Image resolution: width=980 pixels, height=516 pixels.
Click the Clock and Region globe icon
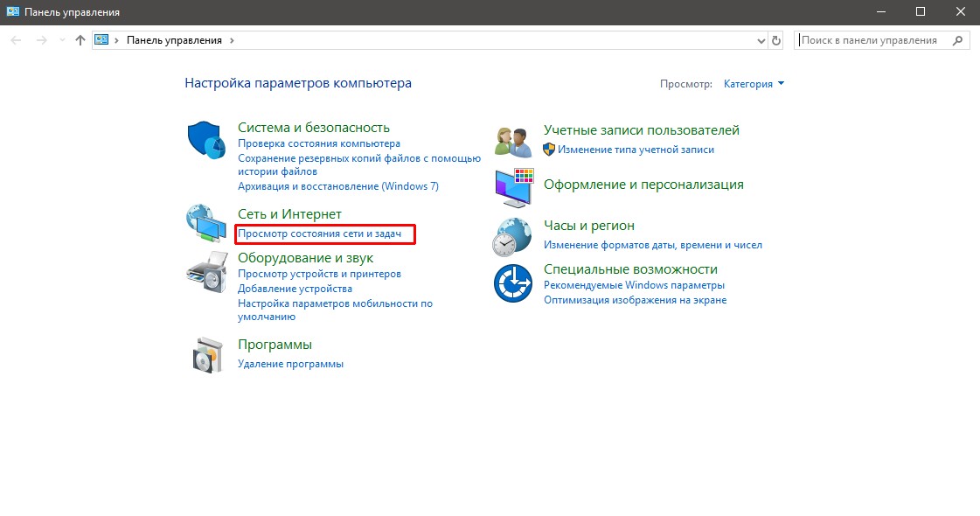click(512, 237)
